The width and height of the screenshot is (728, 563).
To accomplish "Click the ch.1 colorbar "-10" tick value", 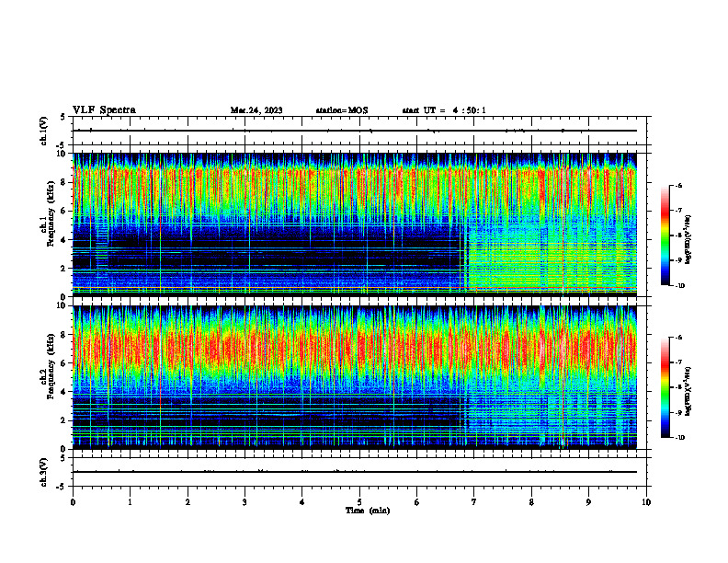I will click(679, 285).
